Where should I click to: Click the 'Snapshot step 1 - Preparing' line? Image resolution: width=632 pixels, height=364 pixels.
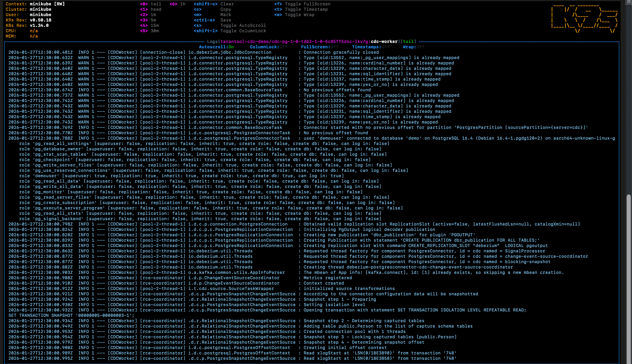(x=192, y=300)
